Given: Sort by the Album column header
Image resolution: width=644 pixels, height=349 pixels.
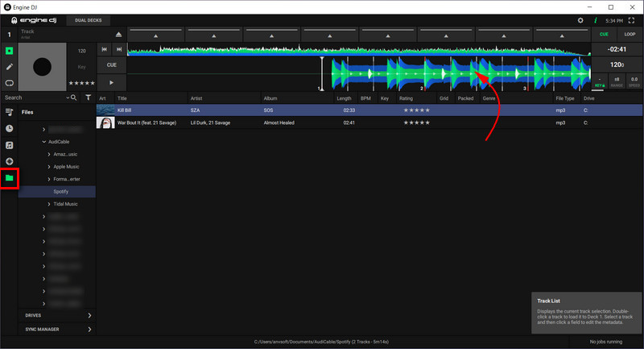Looking at the screenshot, I should [270, 98].
